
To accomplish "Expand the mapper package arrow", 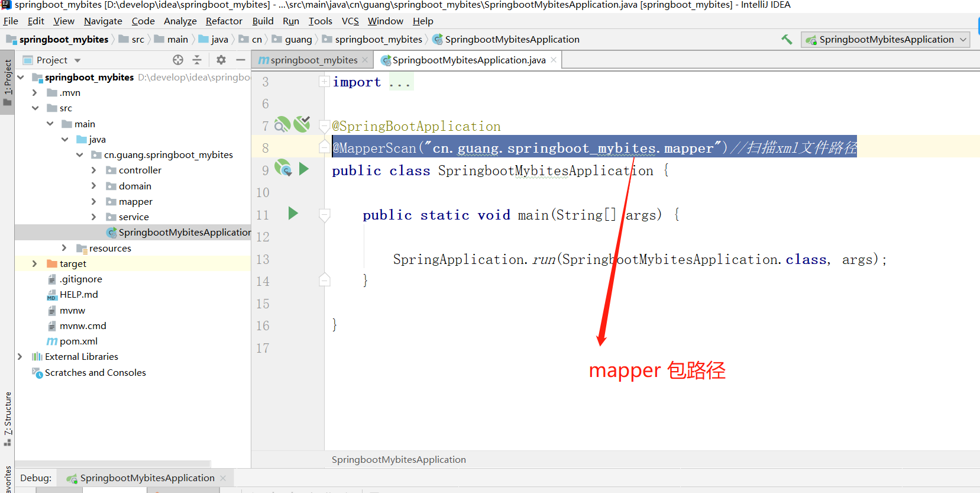I will tap(93, 201).
